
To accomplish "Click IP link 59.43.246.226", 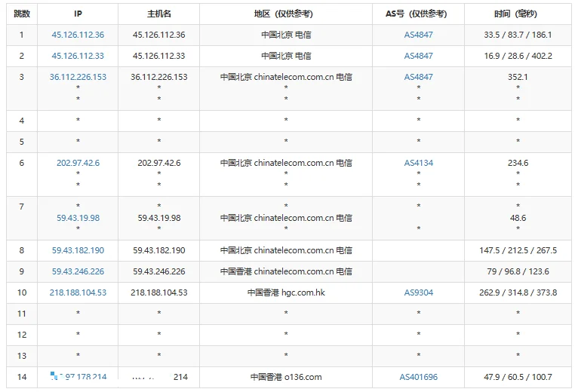I will tap(78, 271).
